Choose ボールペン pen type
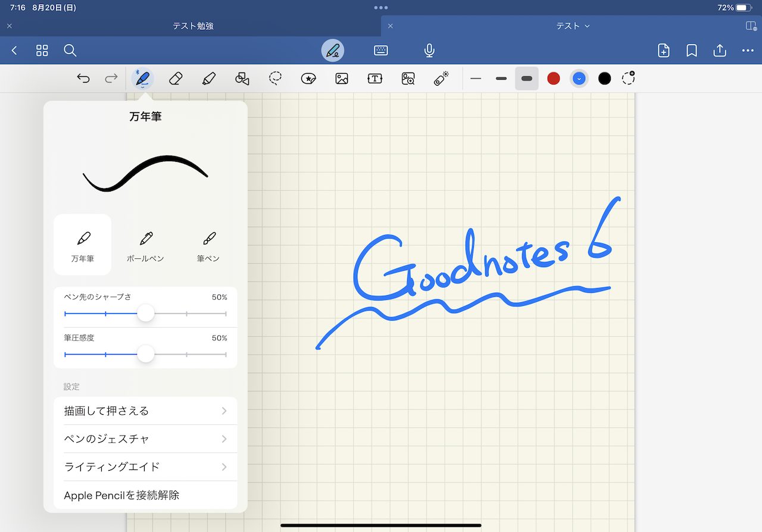The width and height of the screenshot is (762, 532). click(146, 245)
